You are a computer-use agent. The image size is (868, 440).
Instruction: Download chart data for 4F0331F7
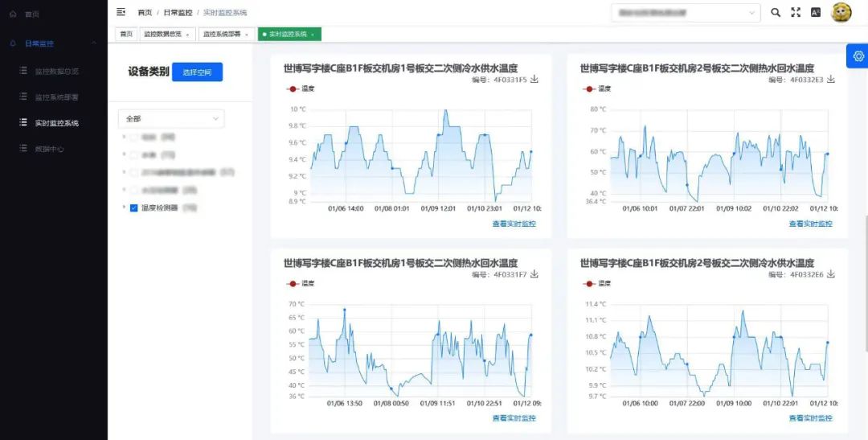534,273
